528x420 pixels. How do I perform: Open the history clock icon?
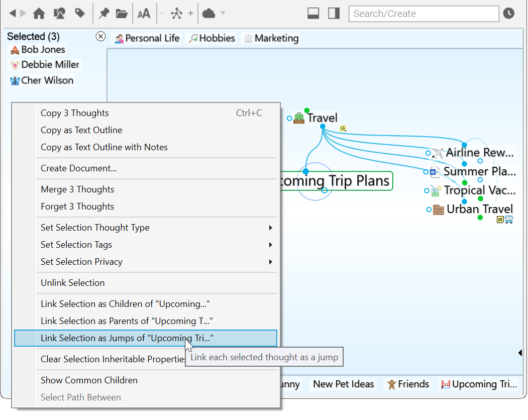pyautogui.click(x=509, y=14)
